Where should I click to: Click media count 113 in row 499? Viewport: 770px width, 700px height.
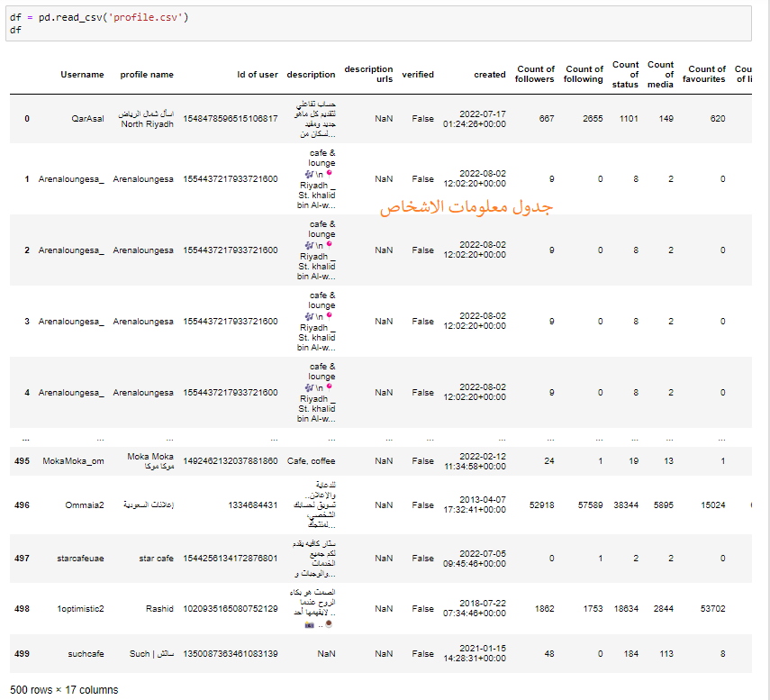click(x=666, y=654)
